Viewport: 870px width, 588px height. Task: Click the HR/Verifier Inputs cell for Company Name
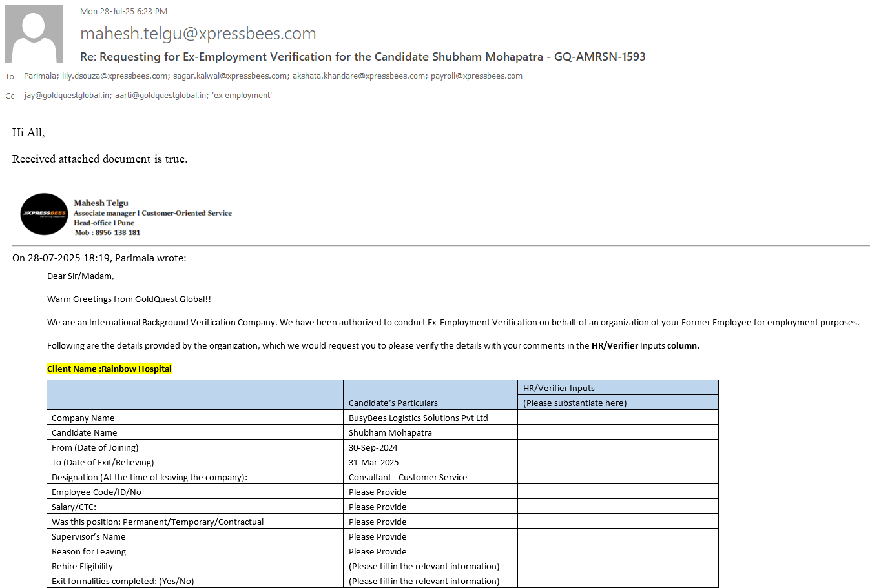[617, 418]
